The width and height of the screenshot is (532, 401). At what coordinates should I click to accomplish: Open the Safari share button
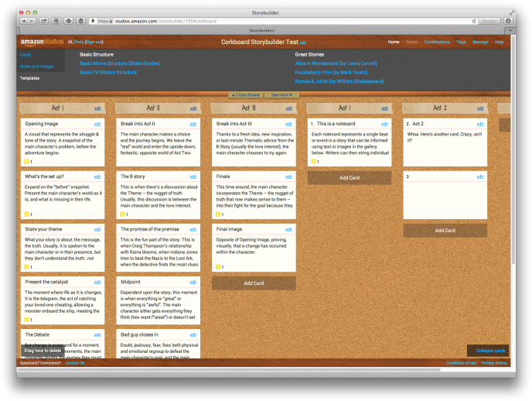(x=44, y=21)
